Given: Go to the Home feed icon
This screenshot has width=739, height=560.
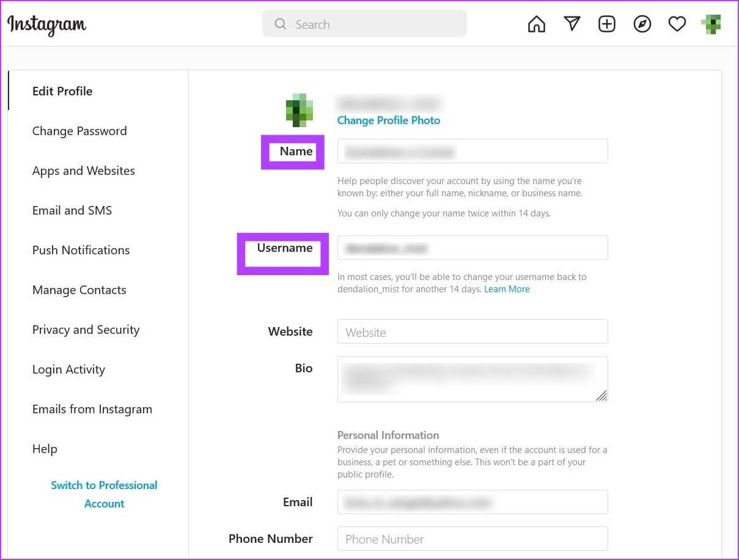Looking at the screenshot, I should click(x=536, y=24).
